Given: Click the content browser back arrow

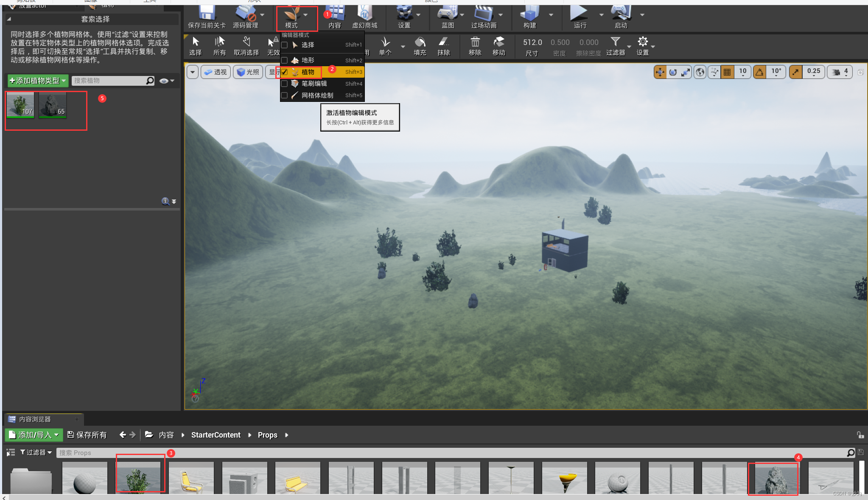Looking at the screenshot, I should click(123, 435).
